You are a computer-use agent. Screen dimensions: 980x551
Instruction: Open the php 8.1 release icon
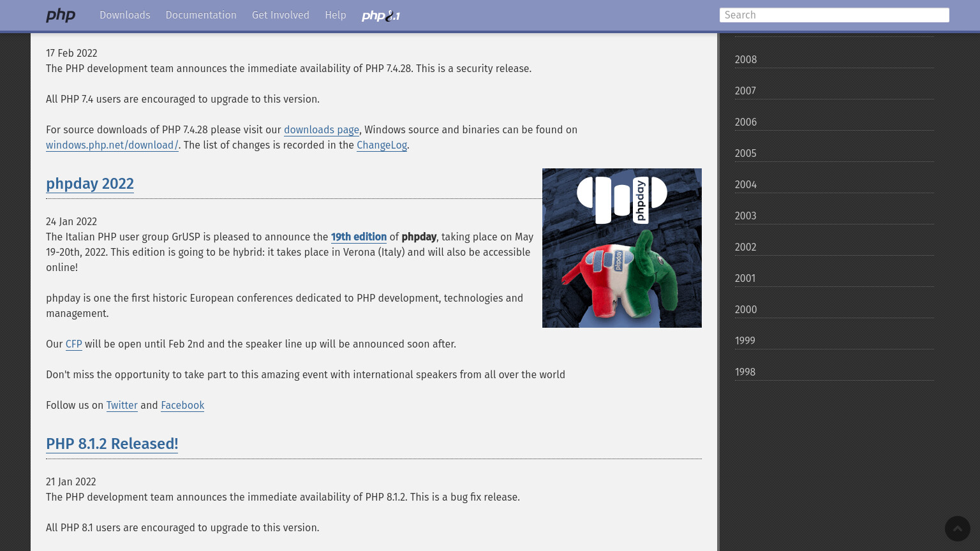point(381,16)
